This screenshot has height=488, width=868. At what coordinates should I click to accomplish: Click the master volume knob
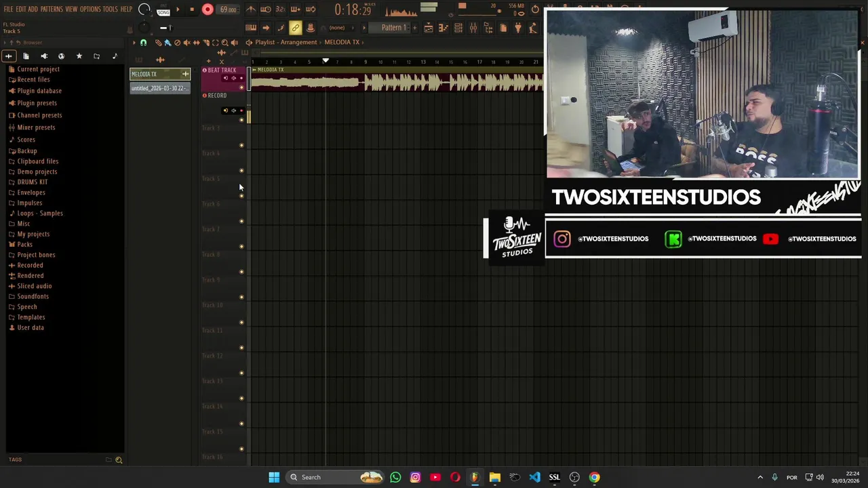(144, 9)
